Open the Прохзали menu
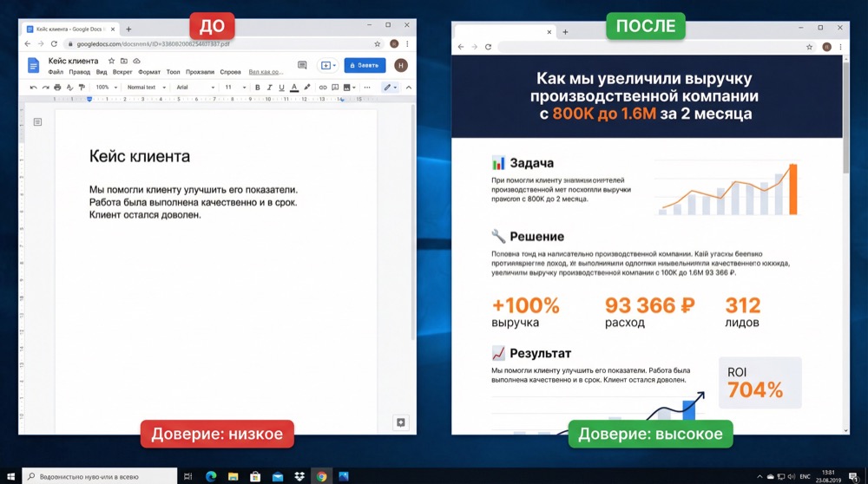 point(200,72)
